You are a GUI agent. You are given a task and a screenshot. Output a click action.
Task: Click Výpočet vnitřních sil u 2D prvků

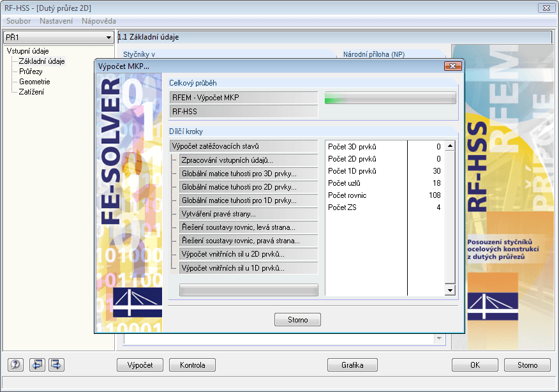click(x=248, y=254)
